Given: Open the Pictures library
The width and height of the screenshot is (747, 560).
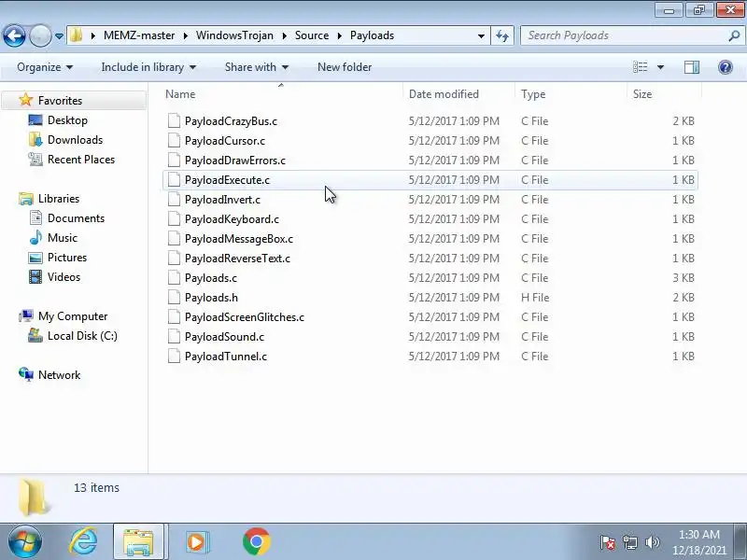Looking at the screenshot, I should [66, 258].
